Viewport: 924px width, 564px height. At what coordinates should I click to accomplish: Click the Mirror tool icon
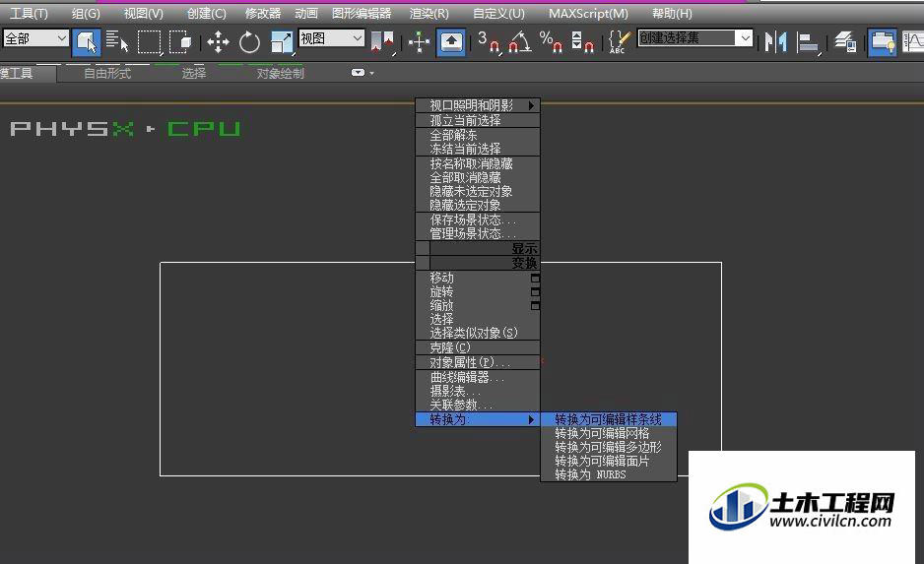775,42
